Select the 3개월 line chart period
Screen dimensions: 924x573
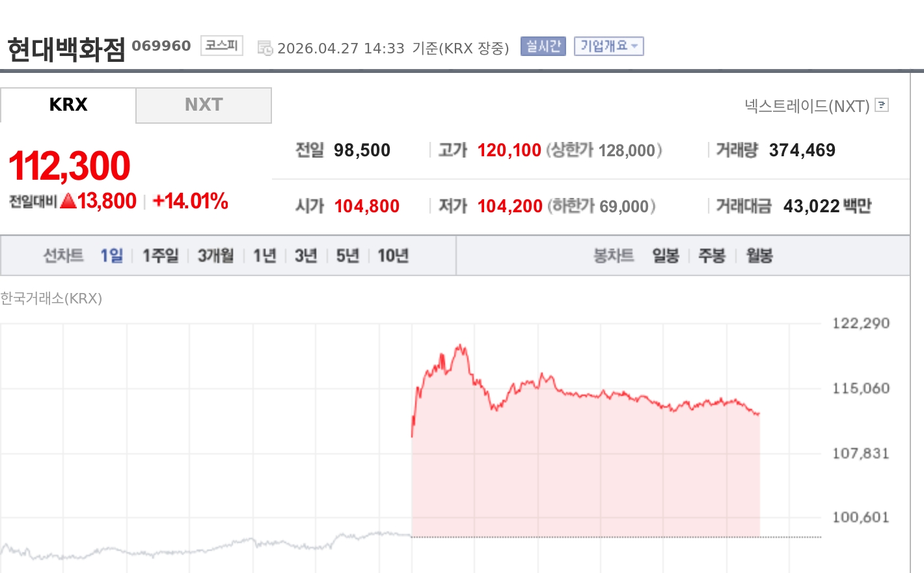(215, 255)
